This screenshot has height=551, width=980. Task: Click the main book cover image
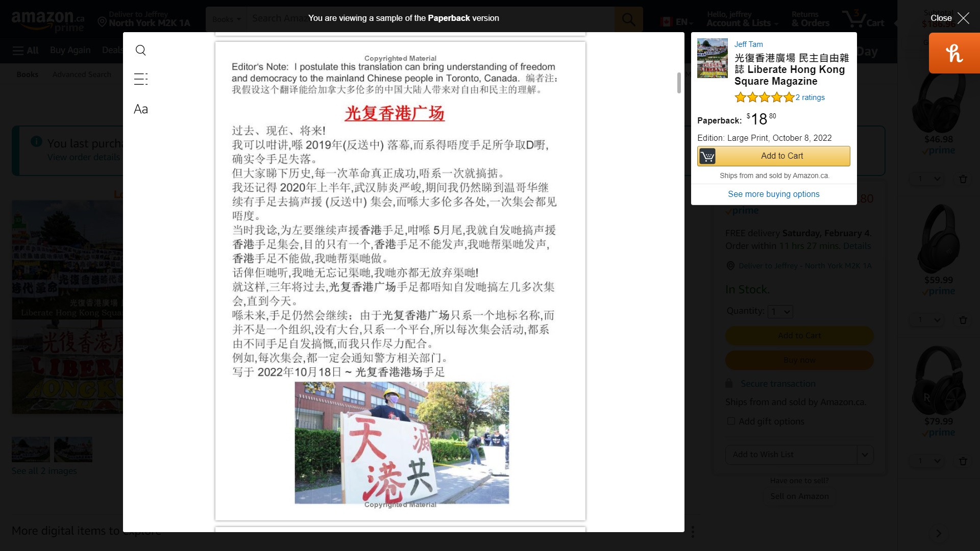tap(67, 307)
